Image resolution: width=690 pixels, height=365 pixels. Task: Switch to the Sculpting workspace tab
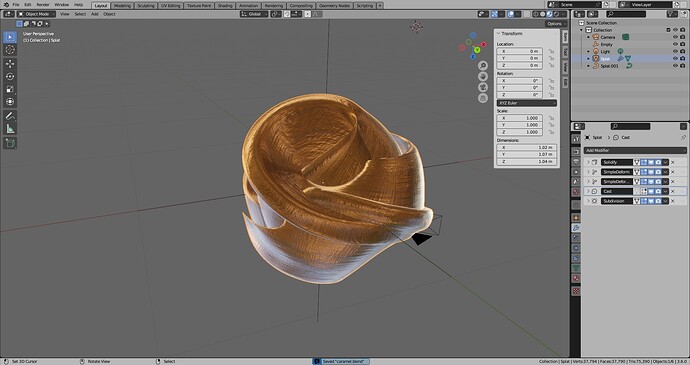tap(146, 6)
